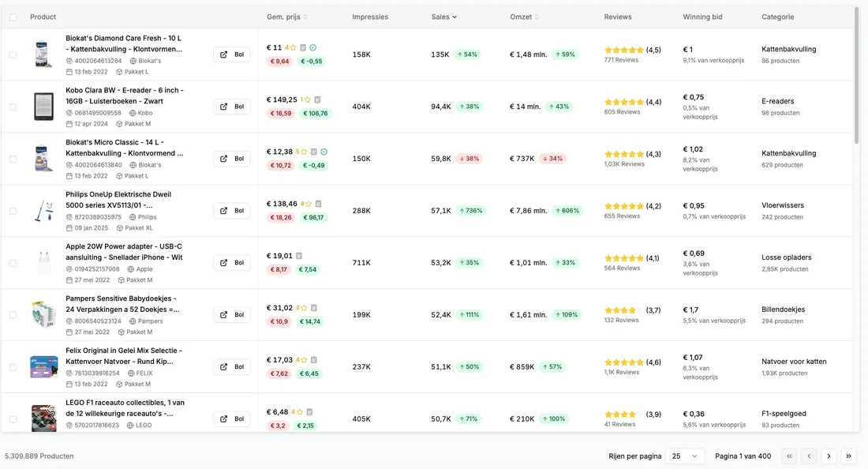Click the green checkmark icon beside € 11
The image size is (868, 469).
click(x=312, y=47)
